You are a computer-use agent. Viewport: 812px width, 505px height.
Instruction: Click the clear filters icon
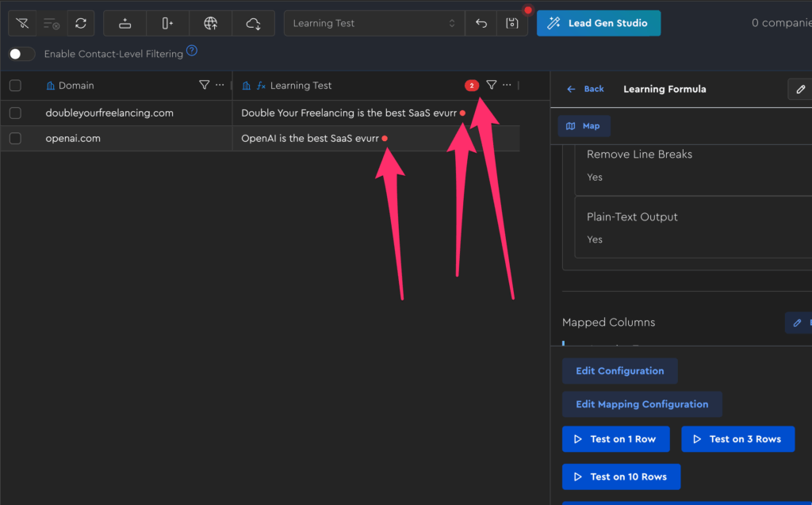(22, 24)
